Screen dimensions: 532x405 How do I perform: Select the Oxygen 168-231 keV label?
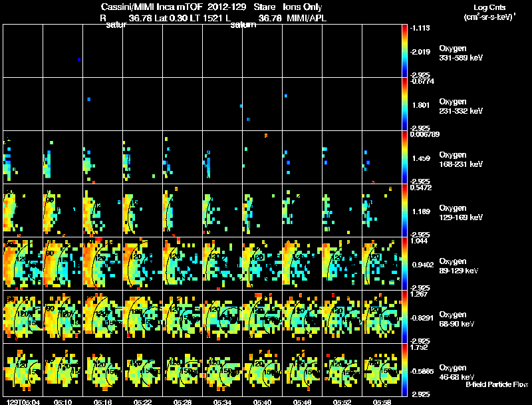tap(461, 160)
